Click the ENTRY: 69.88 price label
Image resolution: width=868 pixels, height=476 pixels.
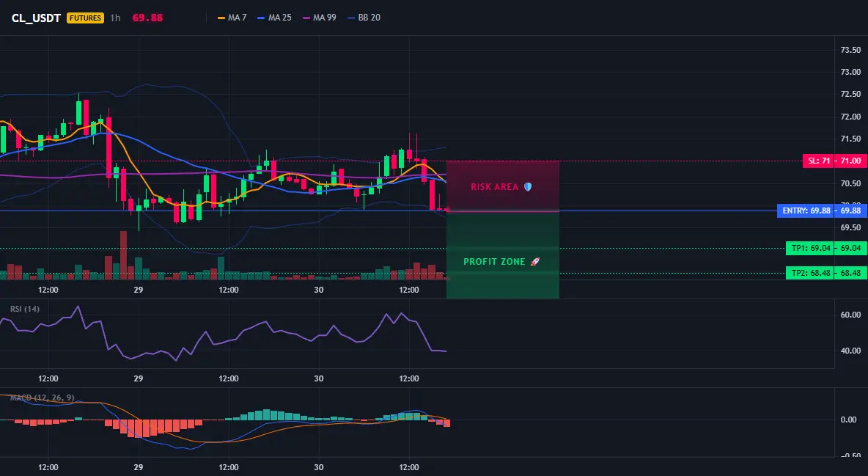pyautogui.click(x=806, y=210)
